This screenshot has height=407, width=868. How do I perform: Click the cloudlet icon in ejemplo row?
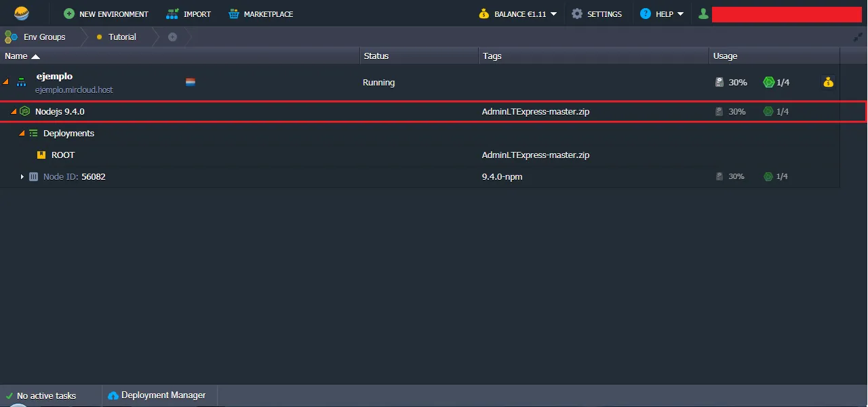(768, 82)
